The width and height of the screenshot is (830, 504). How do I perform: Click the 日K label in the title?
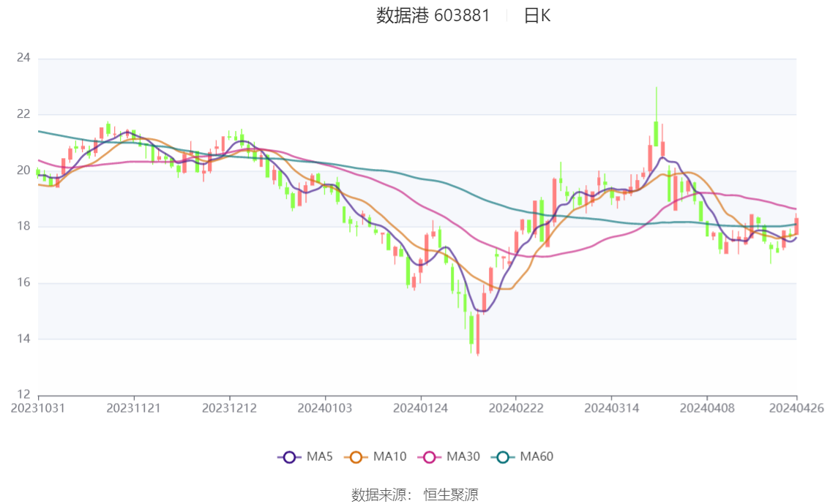(537, 16)
